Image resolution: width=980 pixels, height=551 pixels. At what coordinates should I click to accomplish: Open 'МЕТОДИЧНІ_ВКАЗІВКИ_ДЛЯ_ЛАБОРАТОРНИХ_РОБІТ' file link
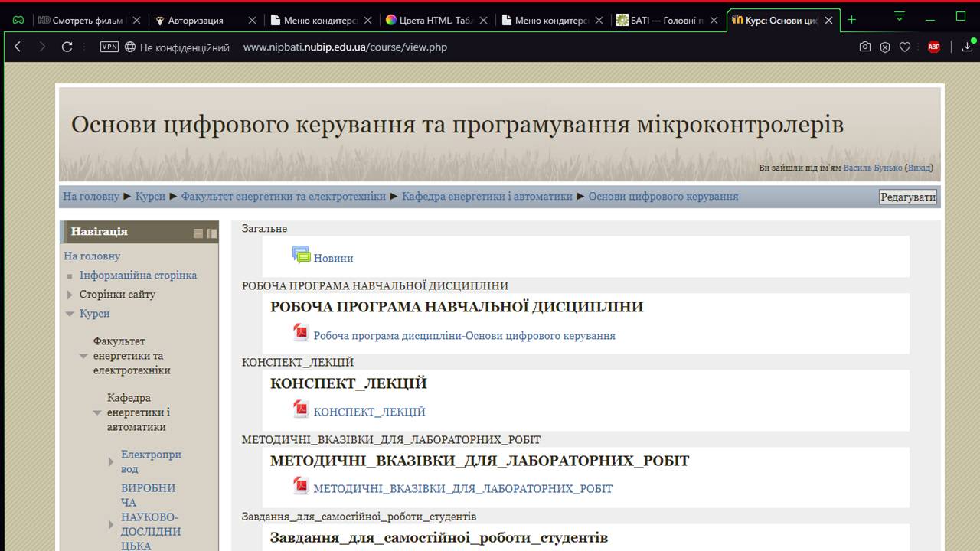(x=463, y=488)
